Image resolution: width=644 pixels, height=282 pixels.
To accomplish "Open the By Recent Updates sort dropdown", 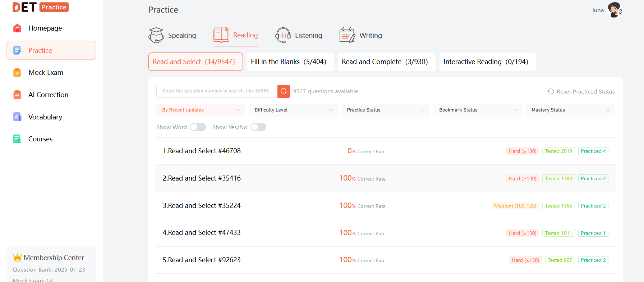I will click(201, 110).
